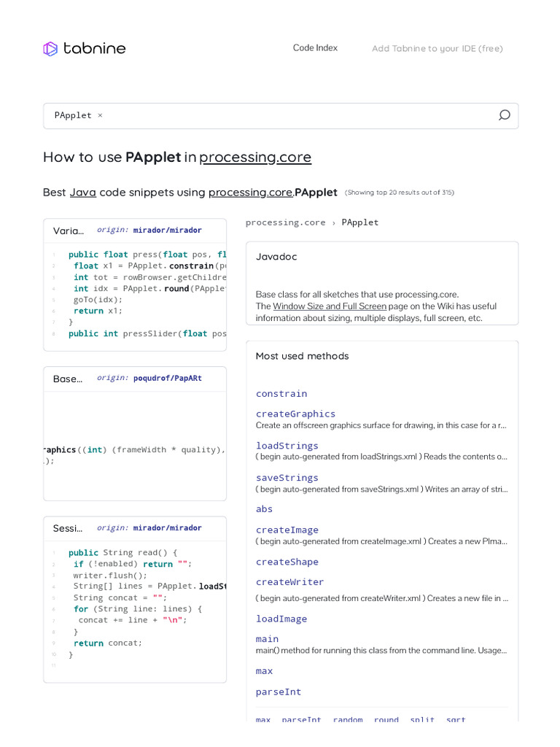The height and width of the screenshot is (747, 560).
Task: Remove the PApplet search tag
Action: (x=100, y=115)
